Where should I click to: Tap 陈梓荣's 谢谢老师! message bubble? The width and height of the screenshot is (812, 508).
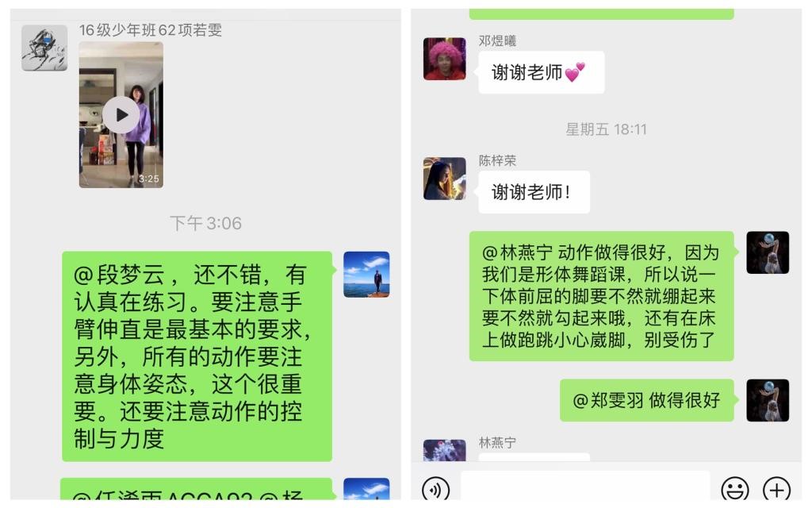[534, 192]
